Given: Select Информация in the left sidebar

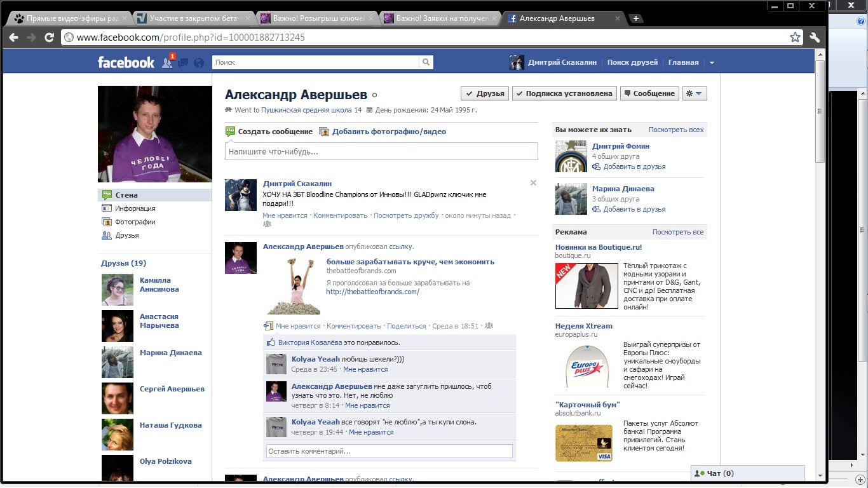Looking at the screenshot, I should tap(135, 208).
